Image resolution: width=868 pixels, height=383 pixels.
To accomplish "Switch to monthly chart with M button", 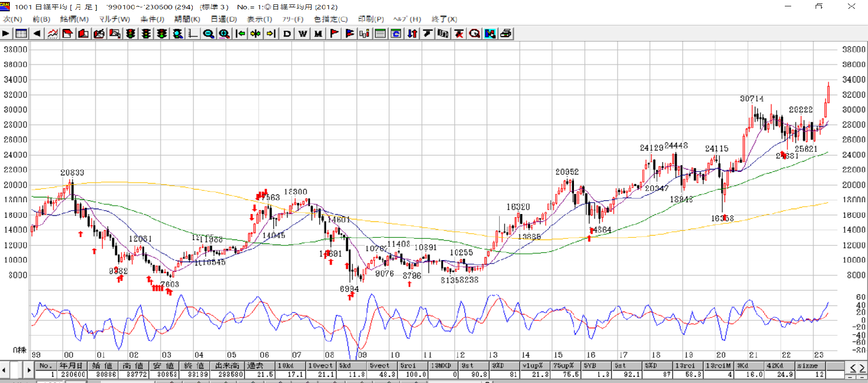I will point(319,33).
